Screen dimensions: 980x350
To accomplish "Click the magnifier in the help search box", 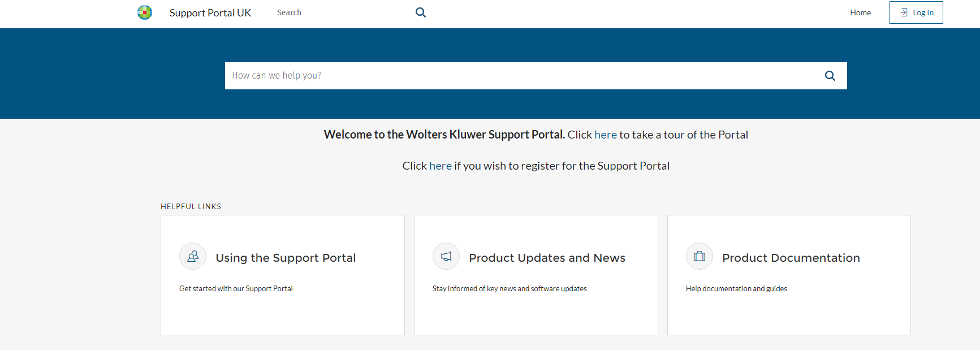I will click(x=830, y=76).
